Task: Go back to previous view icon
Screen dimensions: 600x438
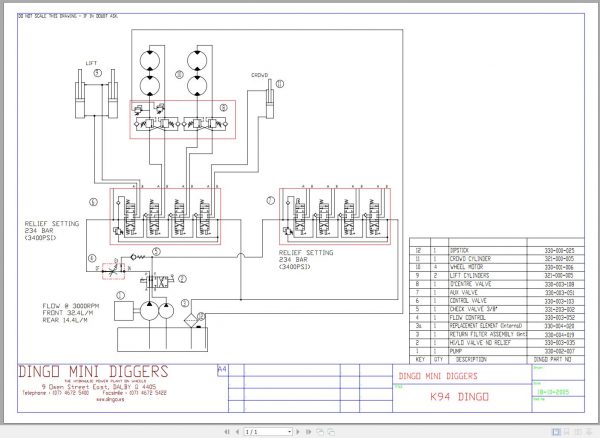Action: pos(320,432)
